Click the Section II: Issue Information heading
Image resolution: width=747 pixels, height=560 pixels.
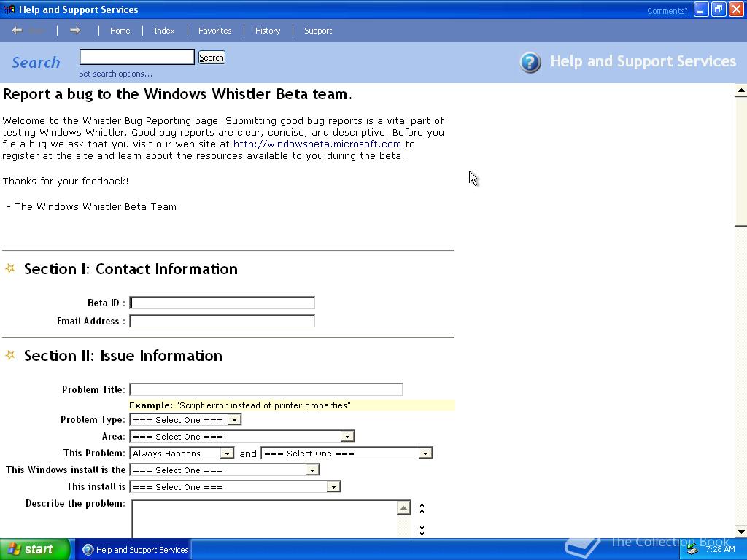coord(123,356)
